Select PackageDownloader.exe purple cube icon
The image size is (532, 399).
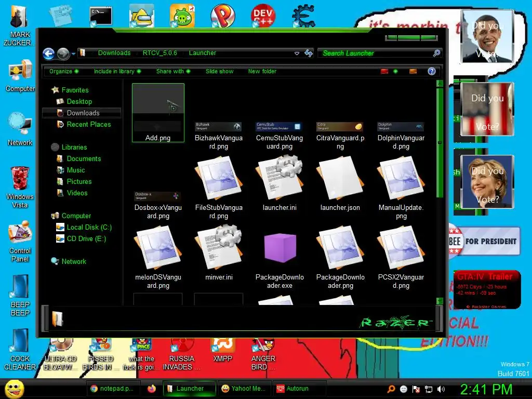[x=280, y=248]
